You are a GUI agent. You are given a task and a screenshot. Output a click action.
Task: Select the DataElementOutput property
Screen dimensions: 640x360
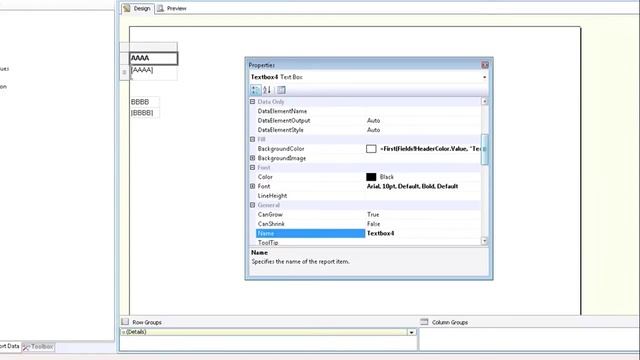point(284,120)
